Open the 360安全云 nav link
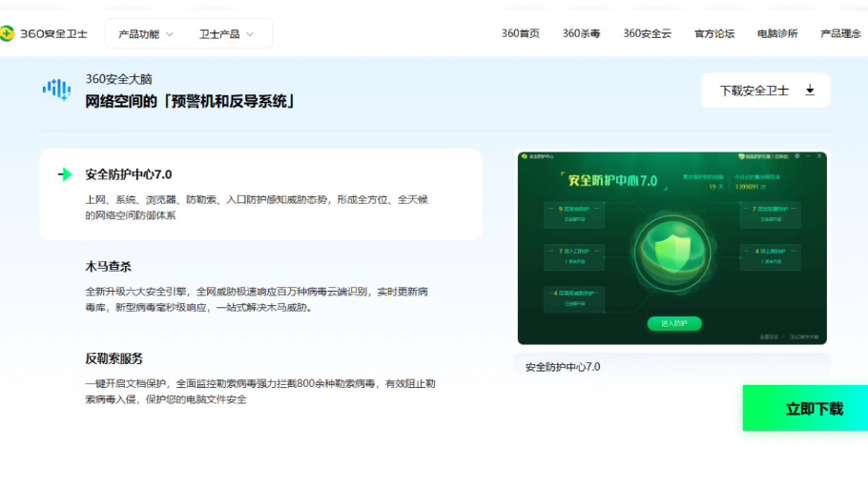This screenshot has height=488, width=868. pos(647,33)
